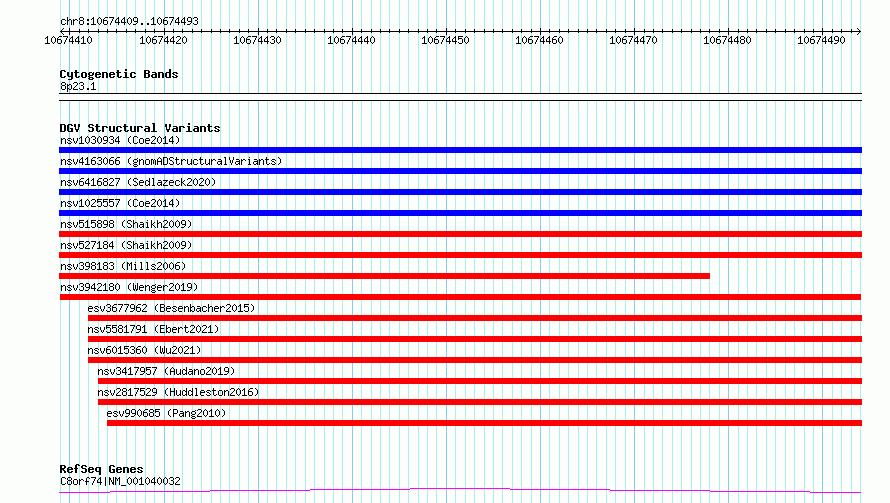The image size is (890, 503).
Task: Click red bar below esv990685
Action: point(485,423)
